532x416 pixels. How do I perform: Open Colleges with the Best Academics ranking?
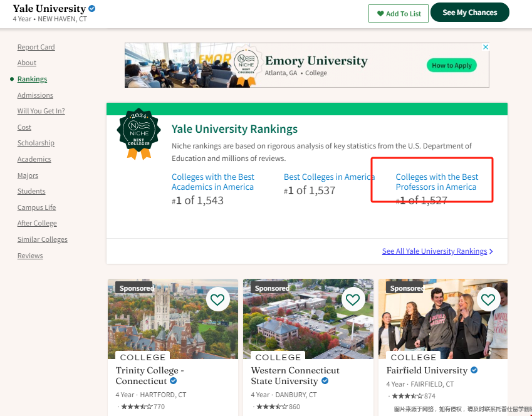click(x=212, y=182)
